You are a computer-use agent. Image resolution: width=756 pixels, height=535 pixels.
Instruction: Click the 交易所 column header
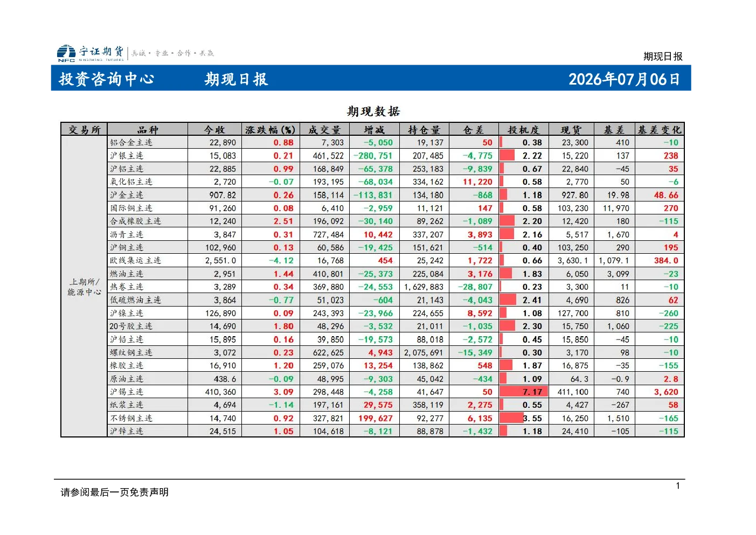85,130
